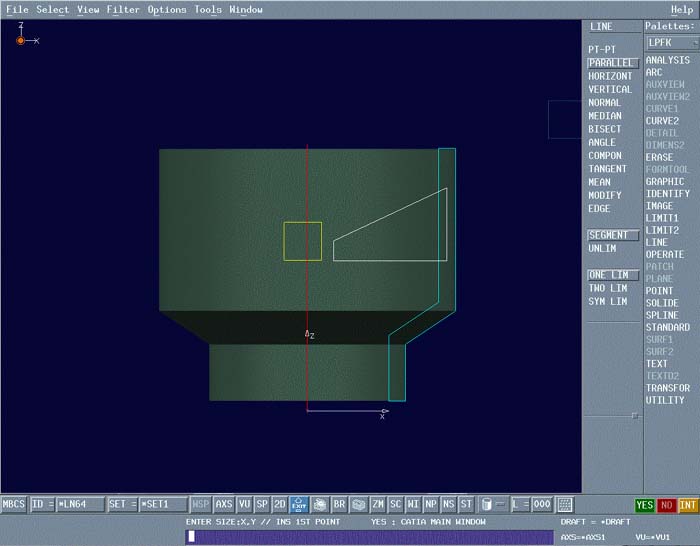Click the AXS axis toolbar button
Viewport: 700px width, 546px height.
point(224,504)
